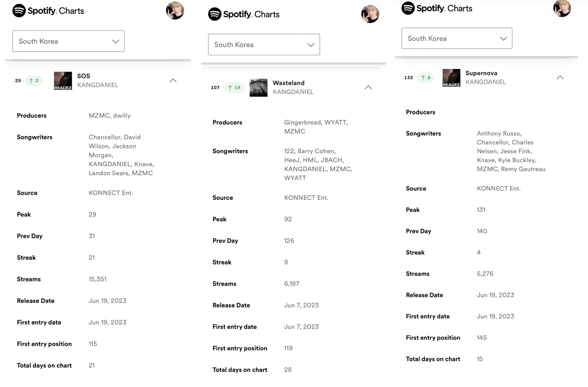Click the Wasteland album cover thumbnail
This screenshot has height=387, width=588.
[x=258, y=88]
